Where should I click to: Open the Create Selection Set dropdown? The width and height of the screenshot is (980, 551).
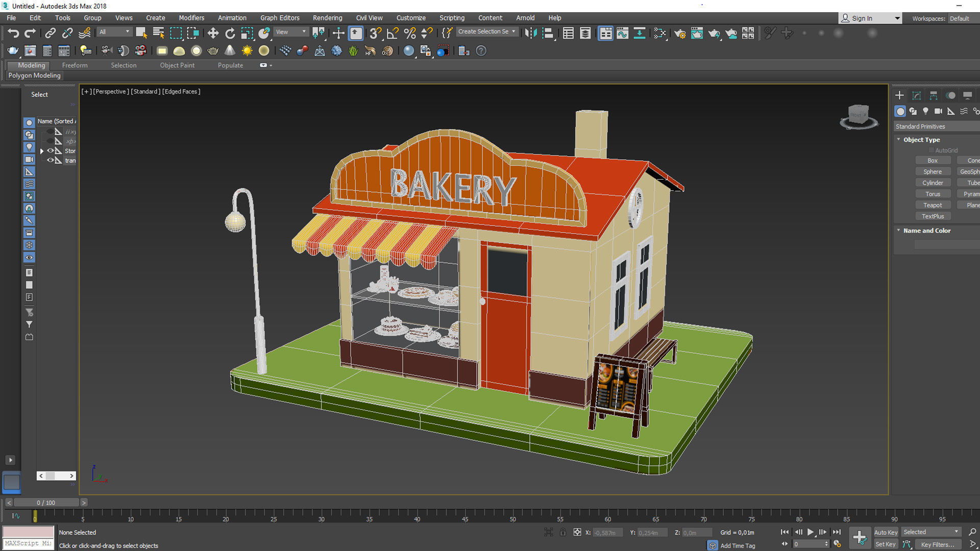(x=487, y=32)
